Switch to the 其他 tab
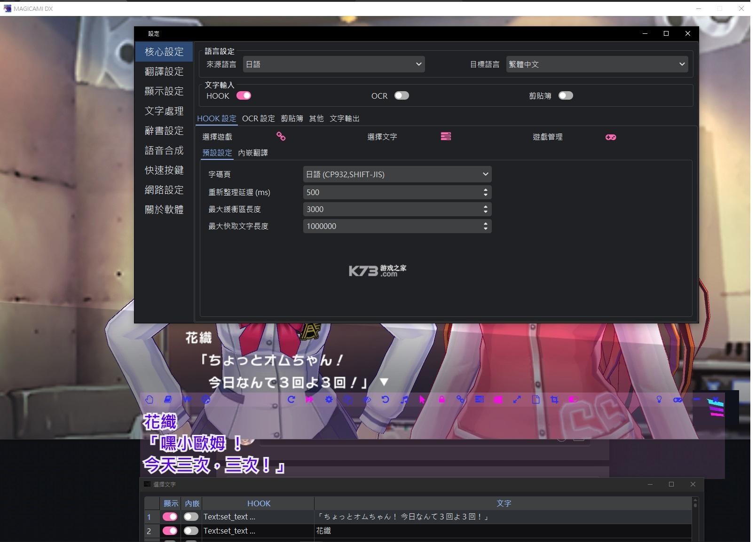Screen dimensions: 756x542 tap(316, 118)
